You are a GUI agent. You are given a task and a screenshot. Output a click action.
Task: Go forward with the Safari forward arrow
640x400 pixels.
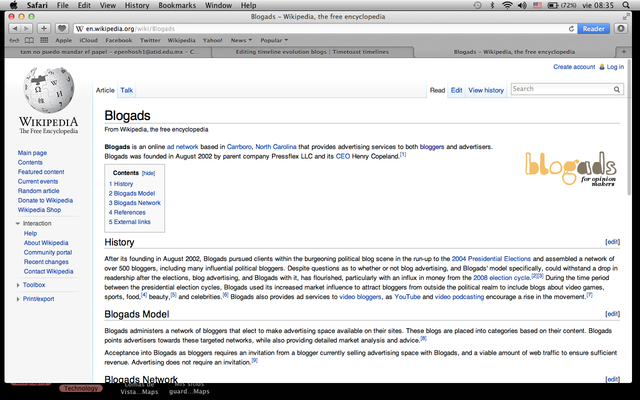click(26, 29)
